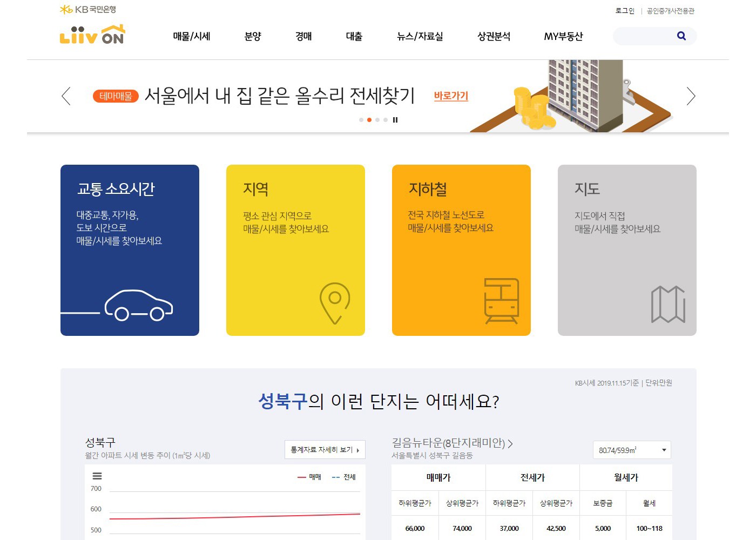Open 매물/시세 menu
This screenshot has height=540, width=756.
[x=192, y=36]
